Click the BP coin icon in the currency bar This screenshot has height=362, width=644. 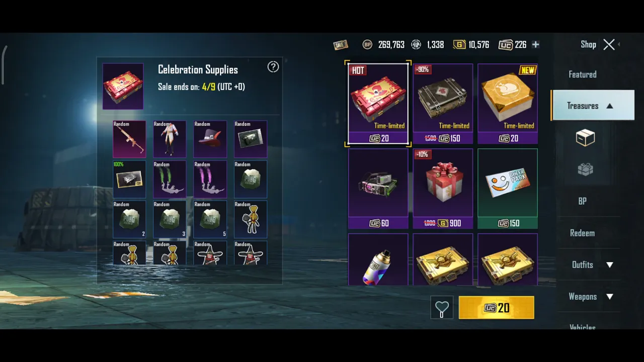click(367, 45)
